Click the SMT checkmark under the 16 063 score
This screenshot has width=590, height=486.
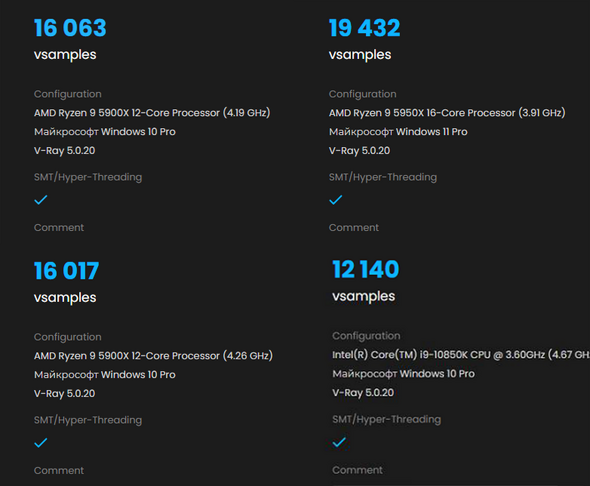coord(41,200)
